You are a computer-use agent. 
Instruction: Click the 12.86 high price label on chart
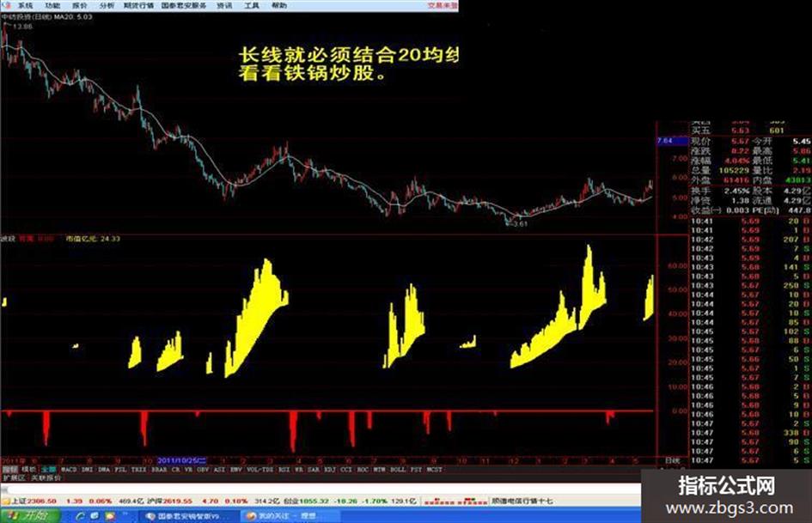pos(23,26)
